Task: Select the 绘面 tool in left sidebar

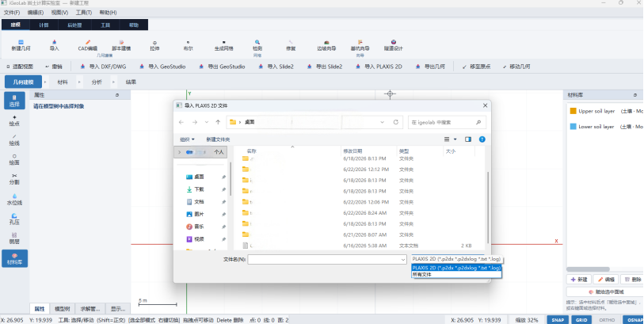Action: click(x=14, y=160)
